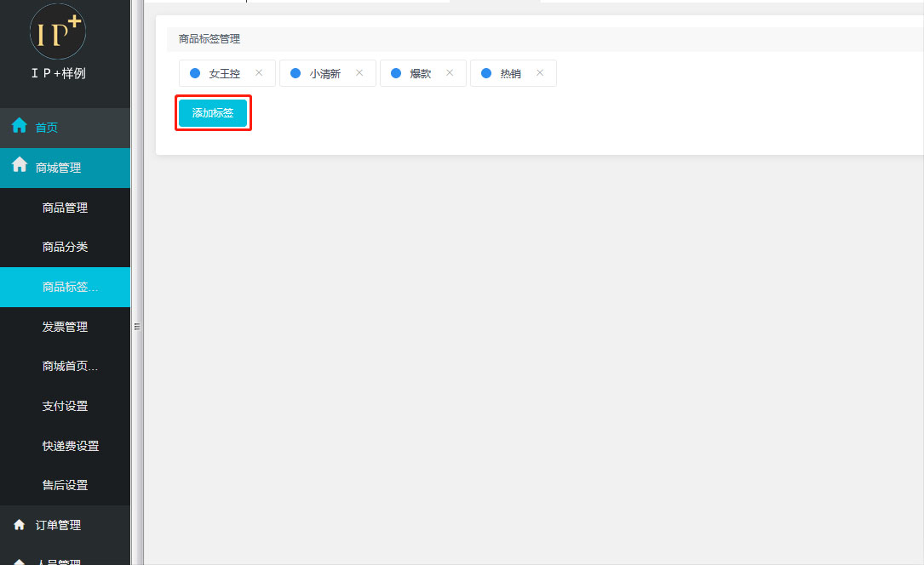The height and width of the screenshot is (565, 924).
Task: Click the house icon beside 订单管理
Action: point(19,525)
